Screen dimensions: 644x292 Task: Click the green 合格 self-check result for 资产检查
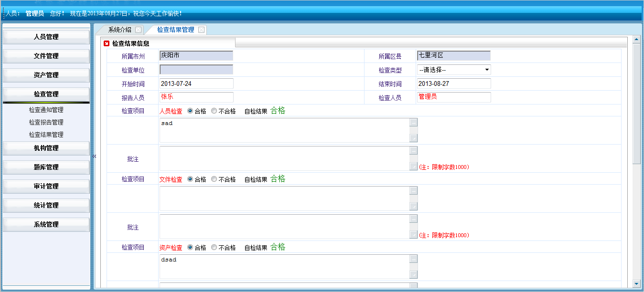pyautogui.click(x=278, y=247)
